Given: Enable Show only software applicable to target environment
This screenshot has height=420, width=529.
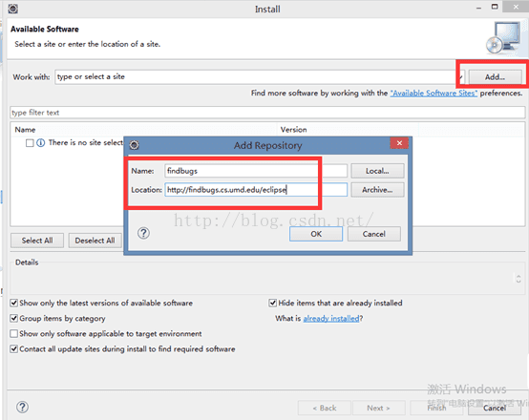Looking at the screenshot, I should click(x=13, y=334).
